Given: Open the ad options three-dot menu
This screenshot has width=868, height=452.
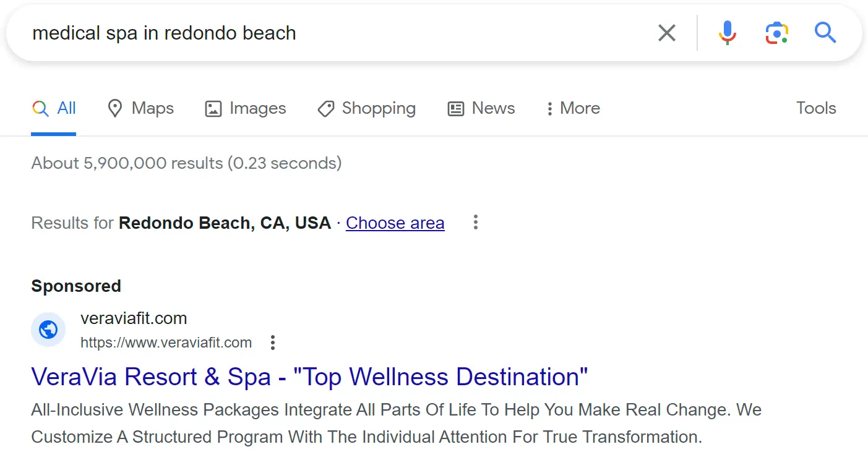Looking at the screenshot, I should tap(272, 342).
